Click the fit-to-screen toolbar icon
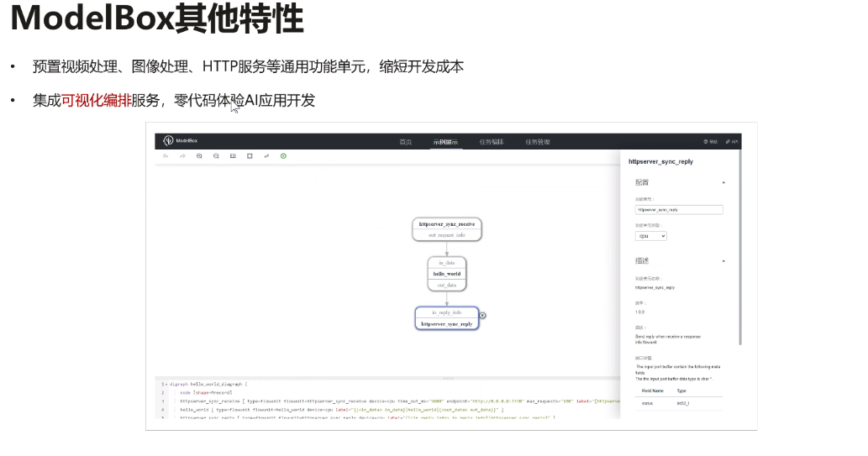 coord(250,156)
